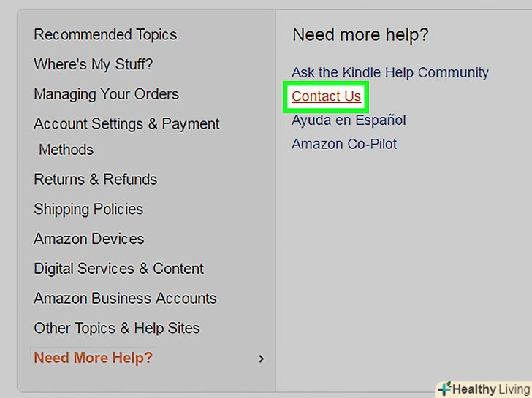Viewport: 532px width, 398px height.
Task: Click the Healthy Living plus logo icon
Action: [x=444, y=389]
